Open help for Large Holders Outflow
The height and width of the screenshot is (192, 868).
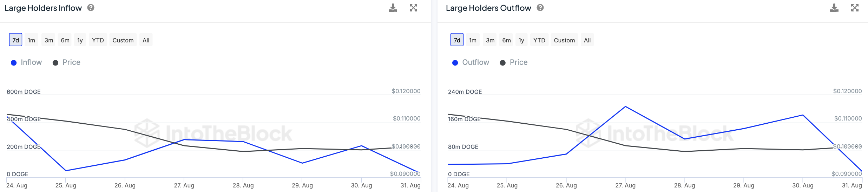pos(540,8)
